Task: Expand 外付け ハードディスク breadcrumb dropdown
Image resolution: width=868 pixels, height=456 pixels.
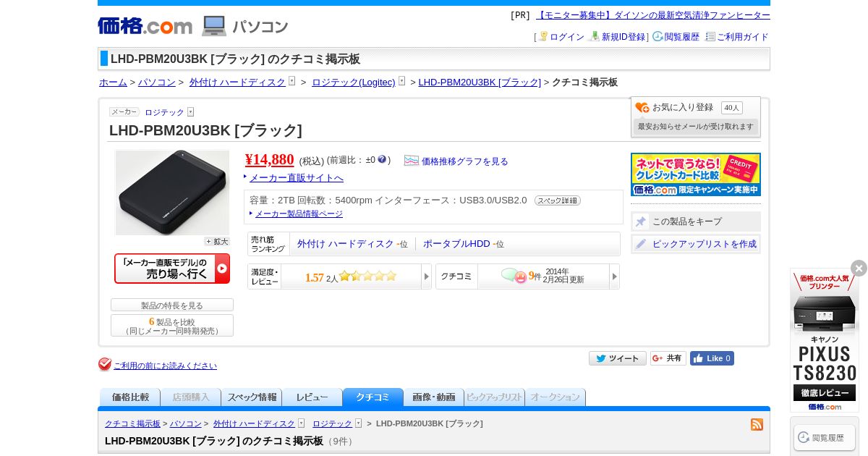Action: click(x=292, y=81)
